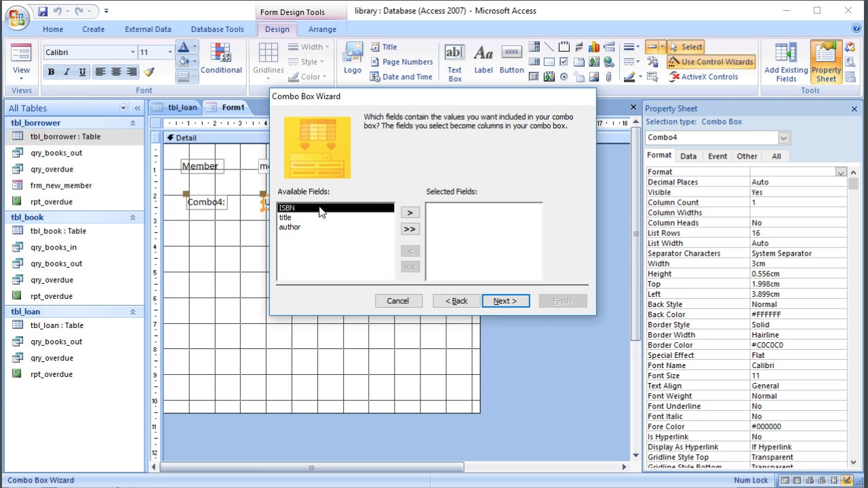The image size is (868, 488).
Task: Choose the Attachment paperclip control icon
Action: click(609, 77)
